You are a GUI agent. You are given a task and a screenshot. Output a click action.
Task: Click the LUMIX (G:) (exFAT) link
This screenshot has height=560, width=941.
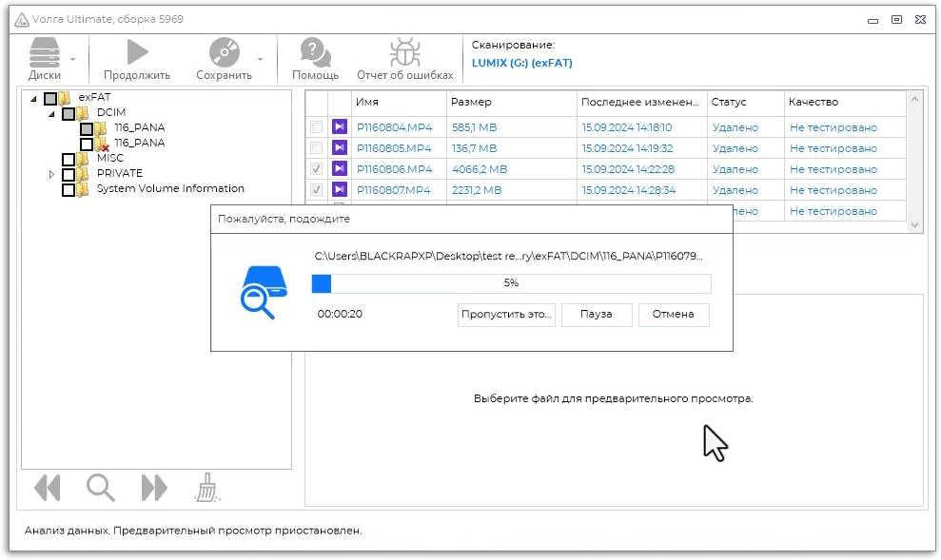tap(521, 63)
